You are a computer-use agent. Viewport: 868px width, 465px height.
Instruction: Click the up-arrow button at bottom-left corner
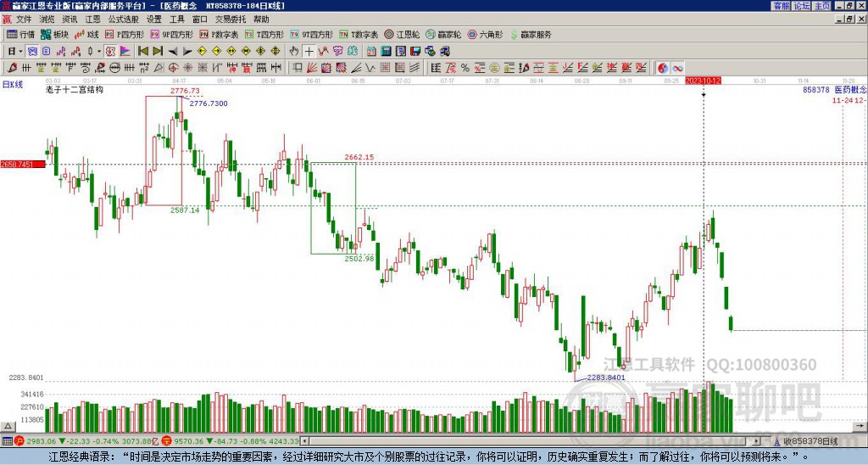(7, 426)
